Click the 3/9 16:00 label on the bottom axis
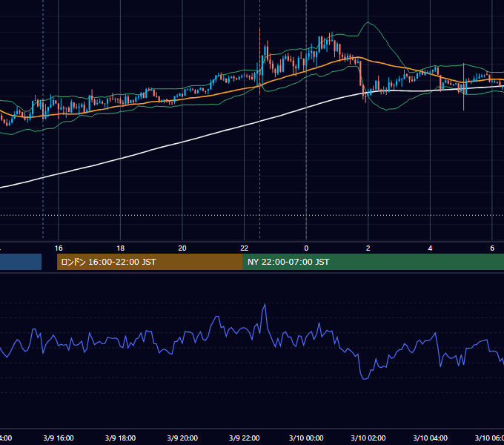This screenshot has width=504, height=445. coord(59,438)
